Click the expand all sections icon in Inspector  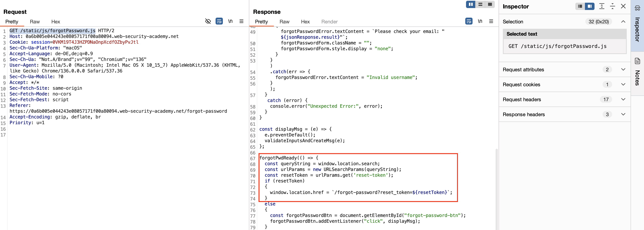pos(602,6)
